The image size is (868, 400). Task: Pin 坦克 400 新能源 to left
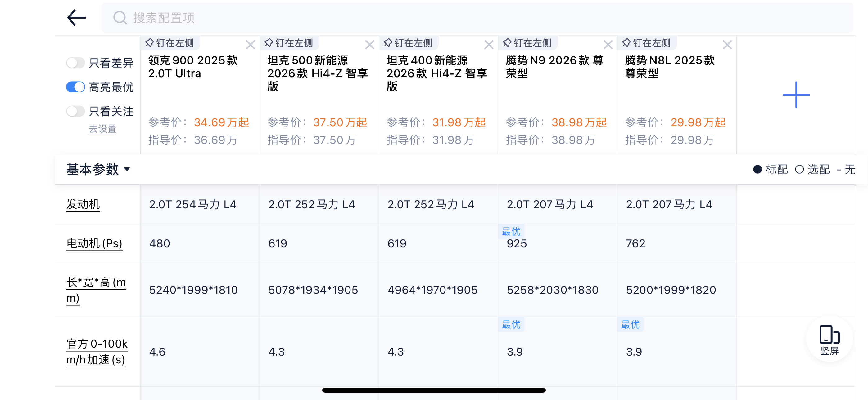click(x=409, y=43)
